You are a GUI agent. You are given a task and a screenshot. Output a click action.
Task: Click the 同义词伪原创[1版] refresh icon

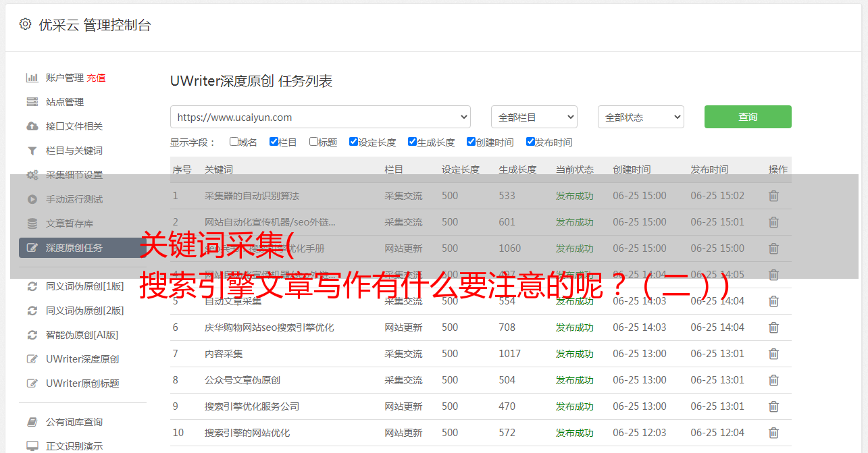coord(32,286)
